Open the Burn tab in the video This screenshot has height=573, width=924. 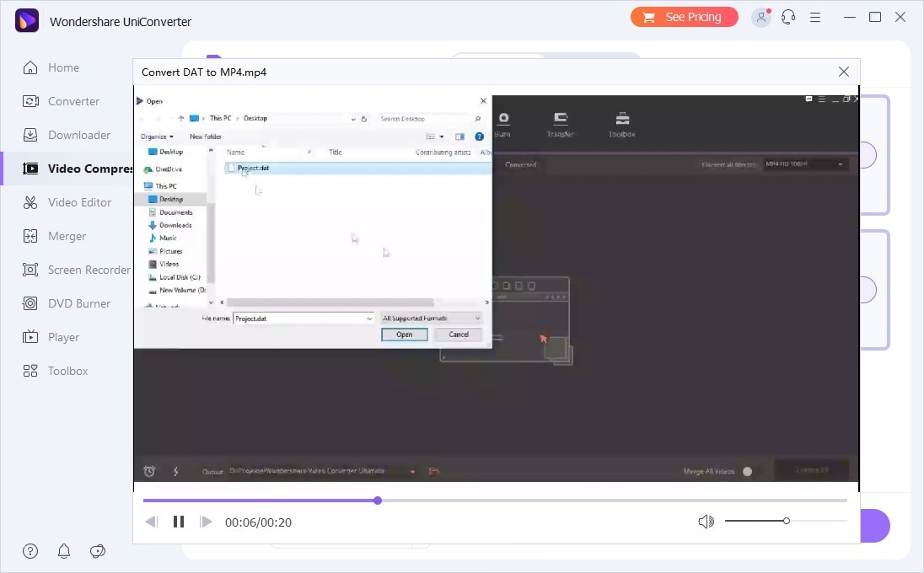502,125
